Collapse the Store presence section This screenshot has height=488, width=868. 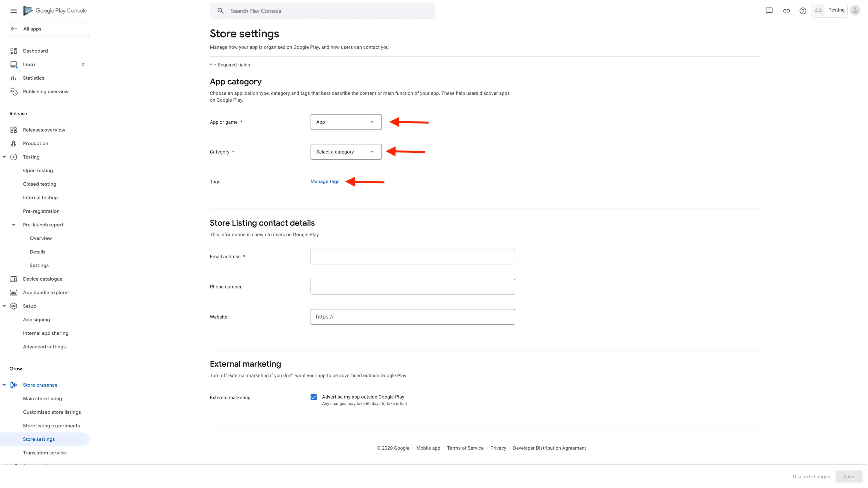(x=4, y=385)
